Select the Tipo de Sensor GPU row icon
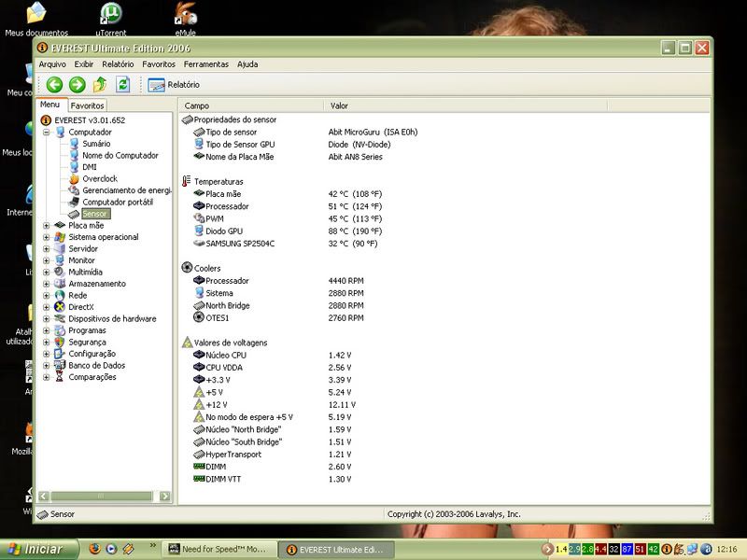Viewport: 747px width, 560px height. point(199,144)
